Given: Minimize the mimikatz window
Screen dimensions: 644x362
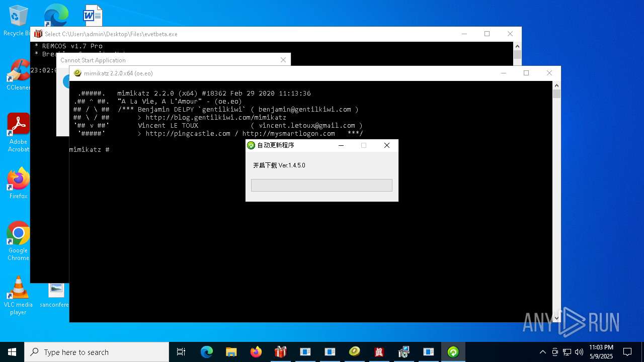Looking at the screenshot, I should 503,73.
